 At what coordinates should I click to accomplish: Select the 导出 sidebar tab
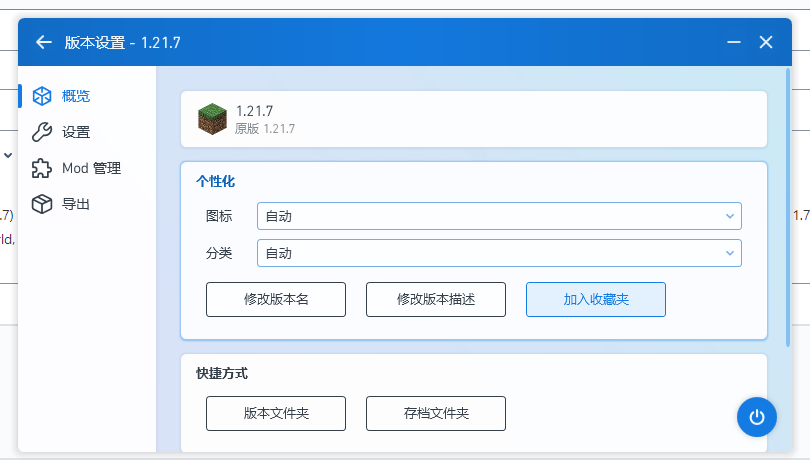point(76,204)
